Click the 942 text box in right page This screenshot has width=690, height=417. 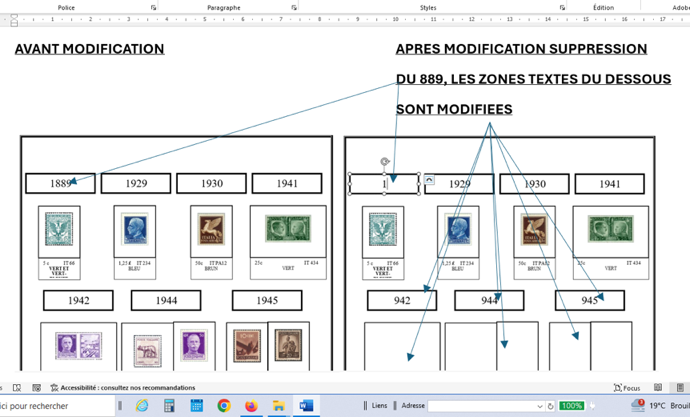pos(402,300)
